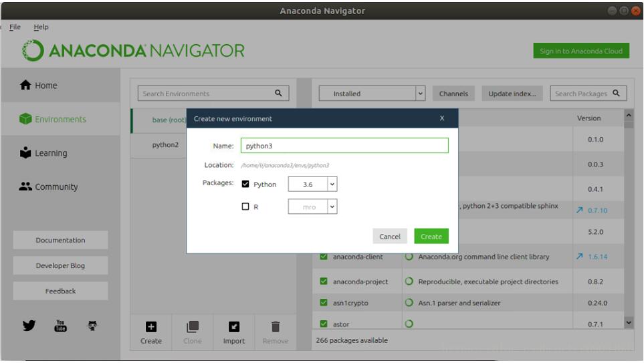Click version link 0.7.10

point(598,210)
